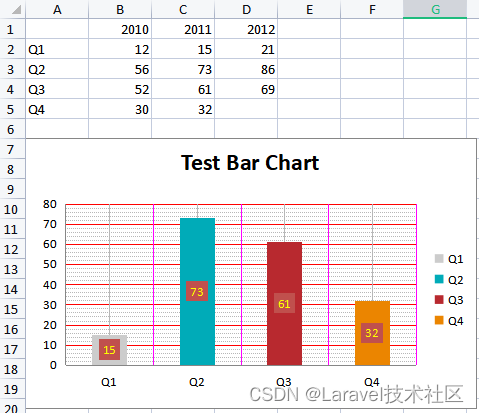The height and width of the screenshot is (413, 479).
Task: Select row 2 header
Action: click(12, 49)
